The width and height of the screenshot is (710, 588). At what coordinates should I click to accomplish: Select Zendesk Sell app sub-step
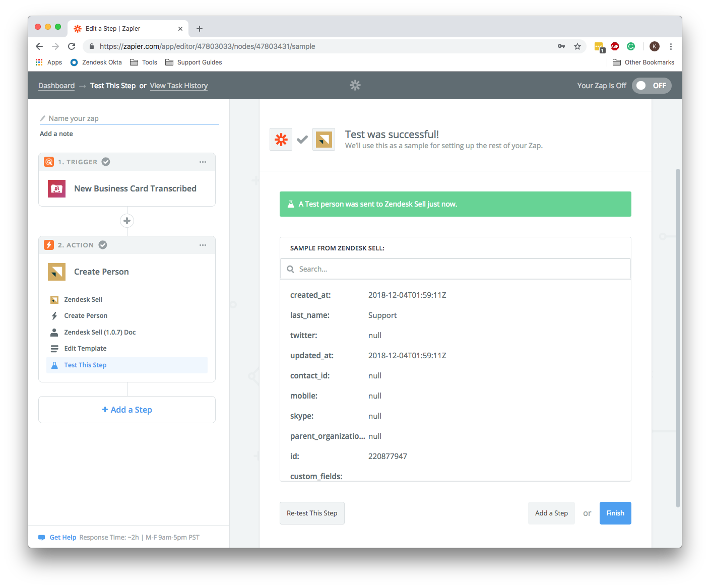(127, 299)
